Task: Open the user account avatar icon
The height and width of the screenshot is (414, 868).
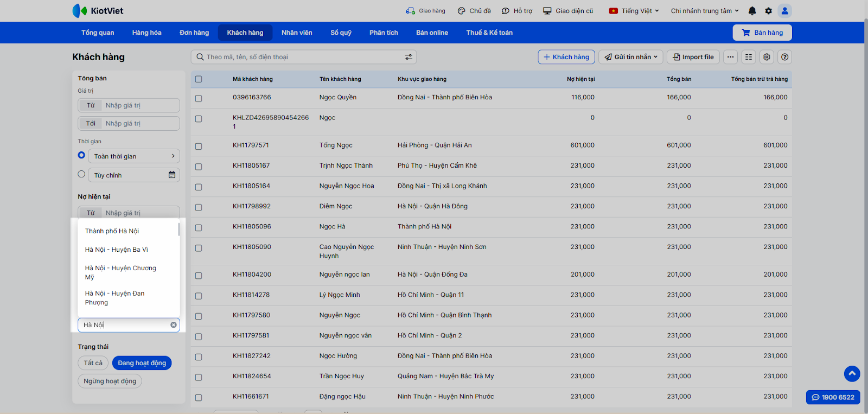Action: [x=784, y=11]
